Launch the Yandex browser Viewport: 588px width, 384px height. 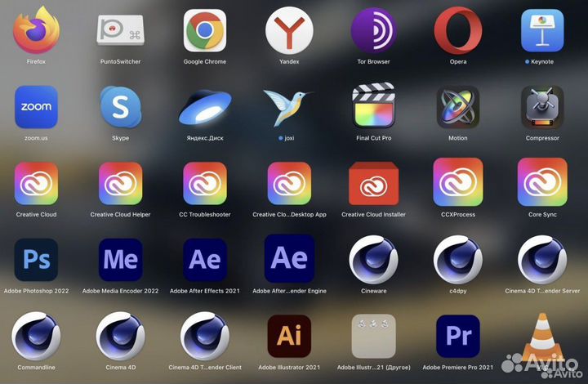(289, 30)
